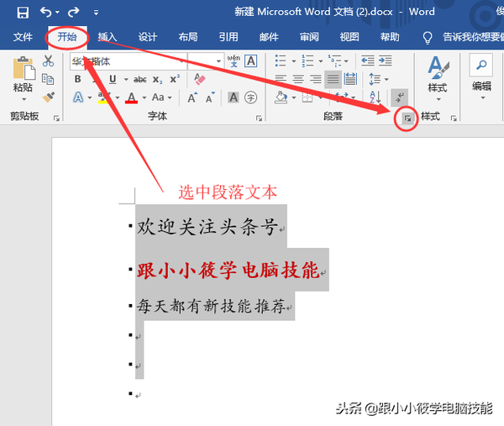Toggle show paragraph marks button
This screenshot has width=504, height=426.
[x=400, y=97]
